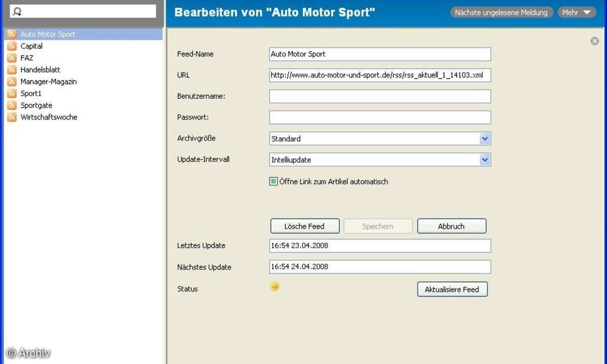Click the 'Archivgröße' label
The image size is (607, 364).
[196, 138]
